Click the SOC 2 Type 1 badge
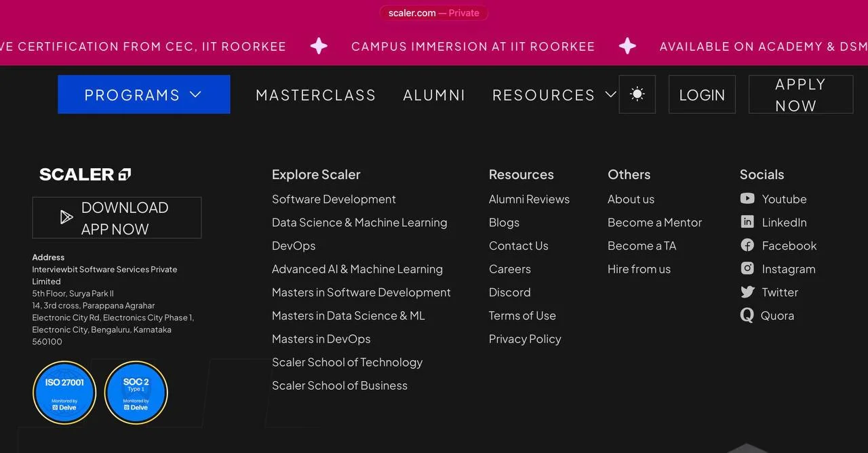Screen dimensions: 868x453 click(136, 393)
